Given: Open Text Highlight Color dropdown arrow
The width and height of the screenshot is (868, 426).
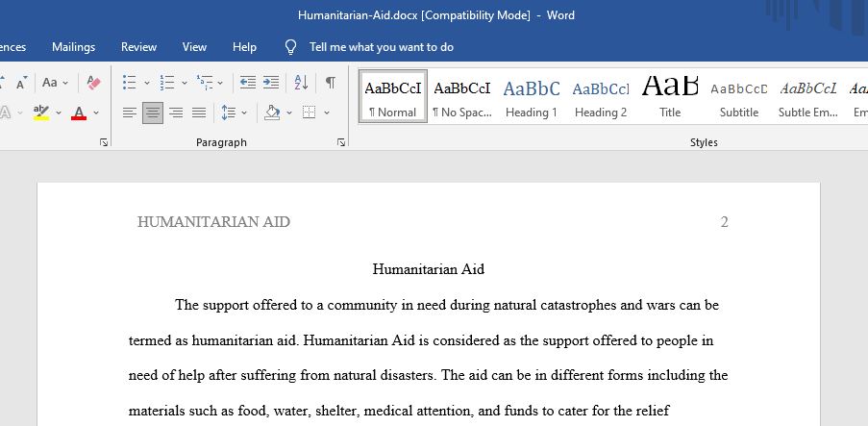Looking at the screenshot, I should coord(58,113).
